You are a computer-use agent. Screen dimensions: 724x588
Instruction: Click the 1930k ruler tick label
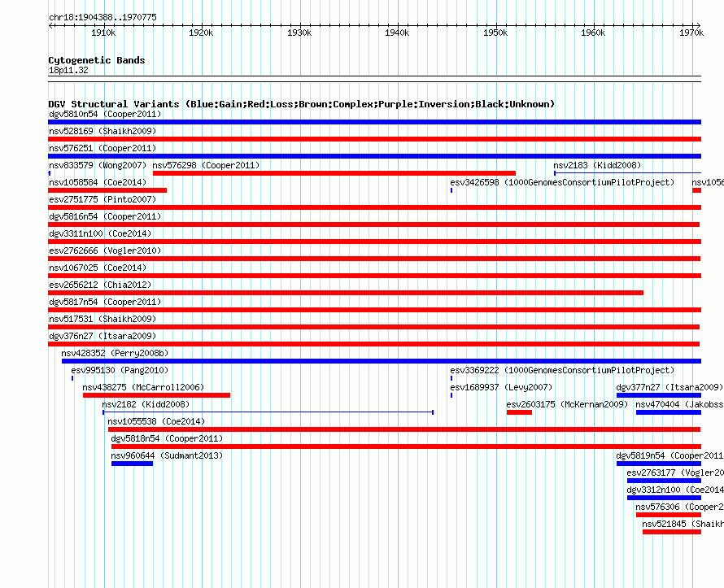[299, 33]
